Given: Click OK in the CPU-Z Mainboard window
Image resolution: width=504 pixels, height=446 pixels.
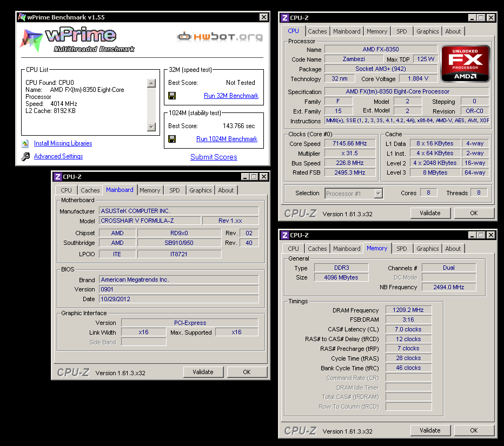Looking at the screenshot, I should click(x=247, y=372).
